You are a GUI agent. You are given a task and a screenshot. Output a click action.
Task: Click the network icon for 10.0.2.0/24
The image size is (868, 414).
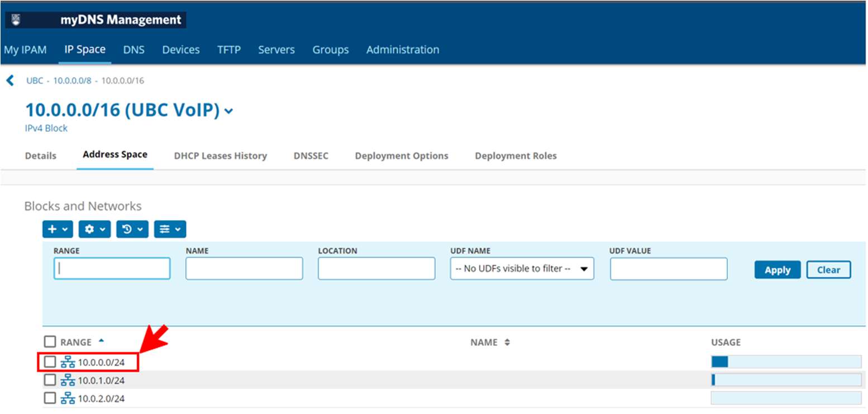pos(68,398)
